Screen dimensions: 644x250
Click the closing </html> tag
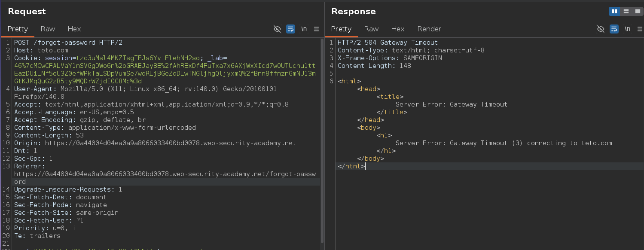[x=351, y=166]
